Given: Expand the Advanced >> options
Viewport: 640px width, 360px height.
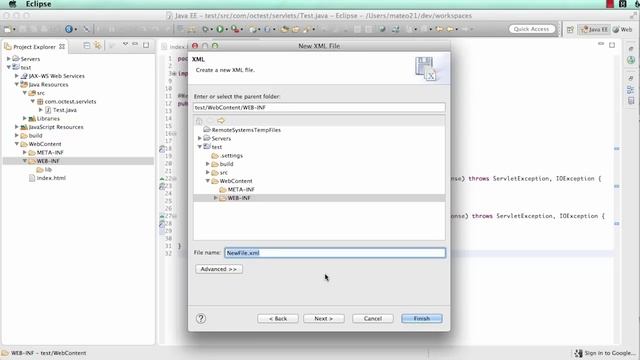Looking at the screenshot, I should point(219,269).
